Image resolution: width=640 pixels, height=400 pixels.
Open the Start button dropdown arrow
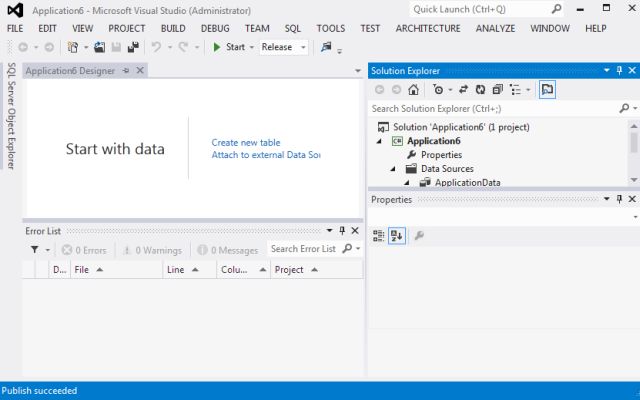tap(251, 47)
